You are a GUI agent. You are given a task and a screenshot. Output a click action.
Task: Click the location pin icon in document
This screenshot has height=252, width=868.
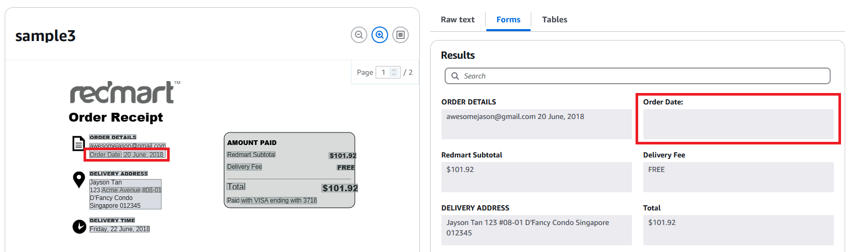(79, 180)
